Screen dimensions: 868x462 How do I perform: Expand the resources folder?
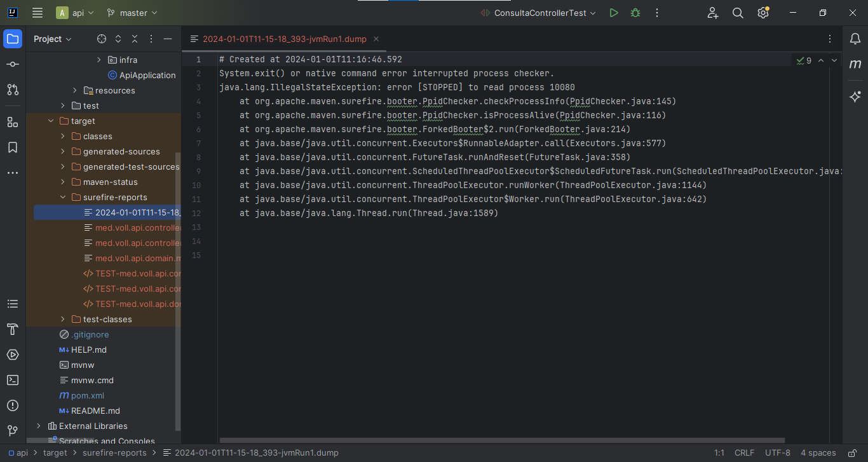[75, 90]
